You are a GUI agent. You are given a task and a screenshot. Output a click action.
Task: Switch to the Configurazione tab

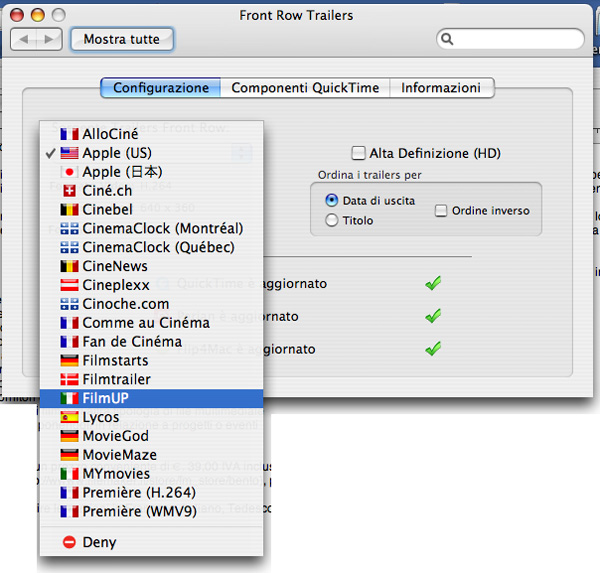point(161,88)
